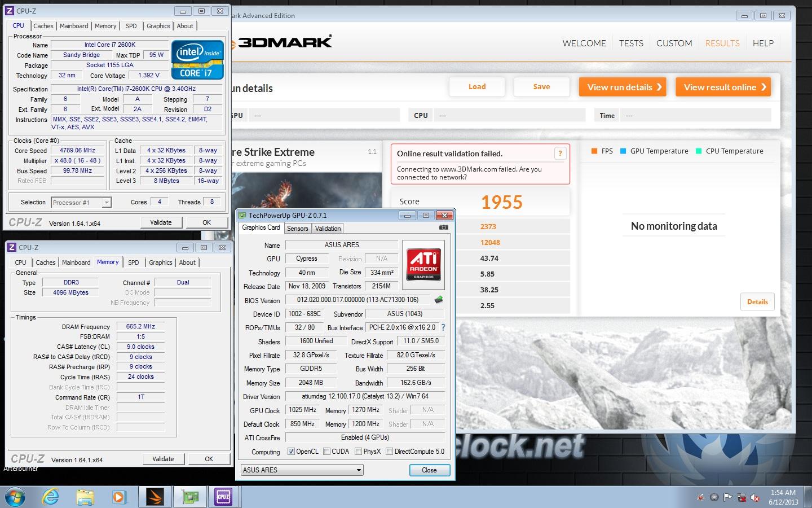Open the ASUS ARES GPU selection dropdown

[302, 470]
